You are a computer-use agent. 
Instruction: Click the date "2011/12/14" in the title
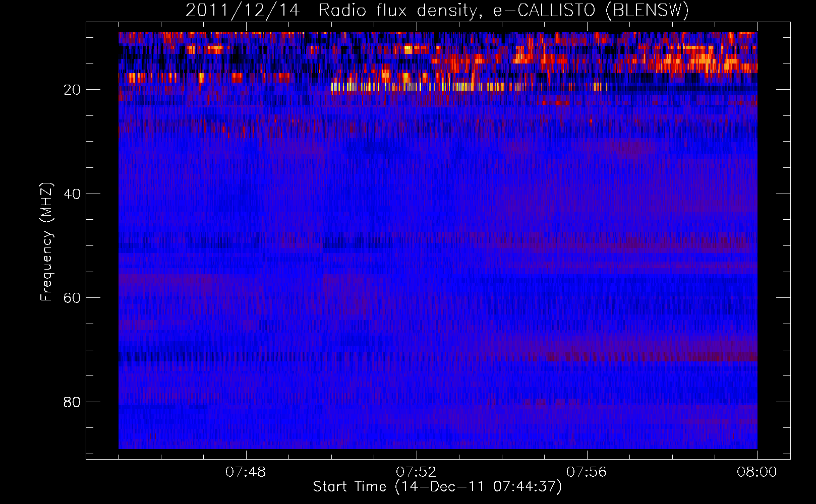tap(243, 10)
